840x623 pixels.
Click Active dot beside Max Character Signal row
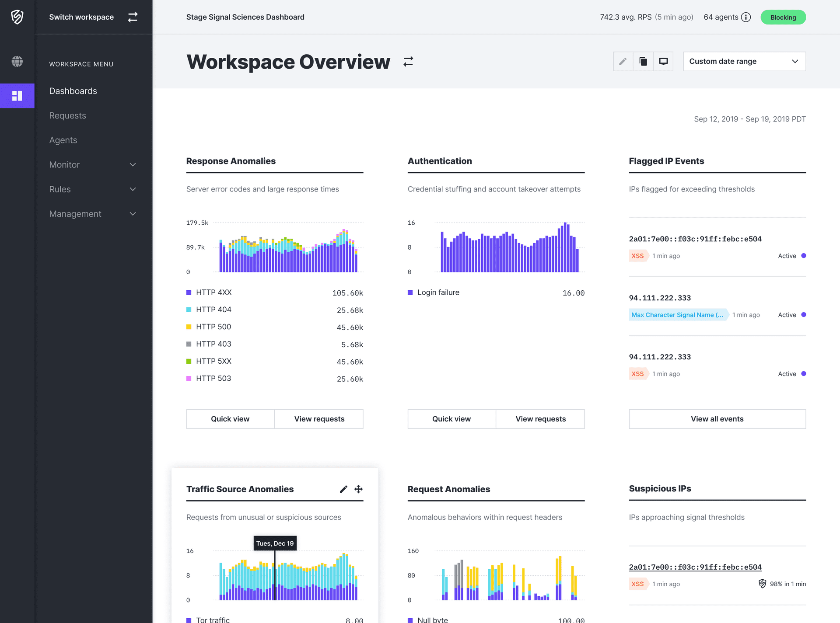pyautogui.click(x=804, y=315)
